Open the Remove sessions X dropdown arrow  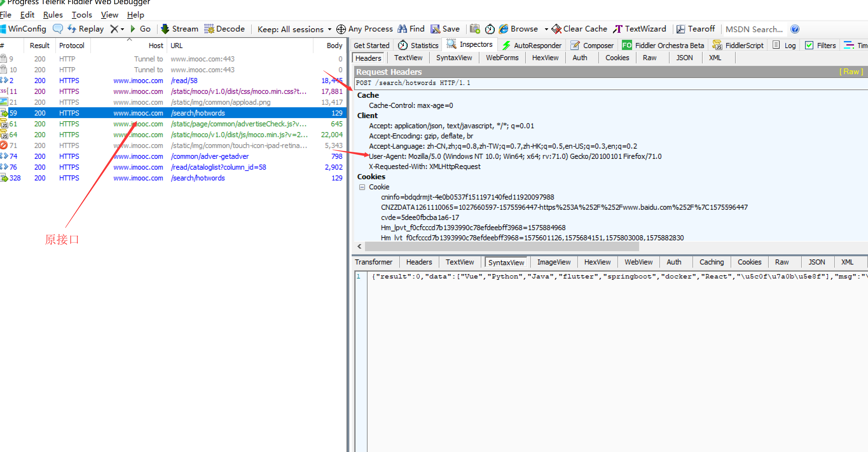122,29
